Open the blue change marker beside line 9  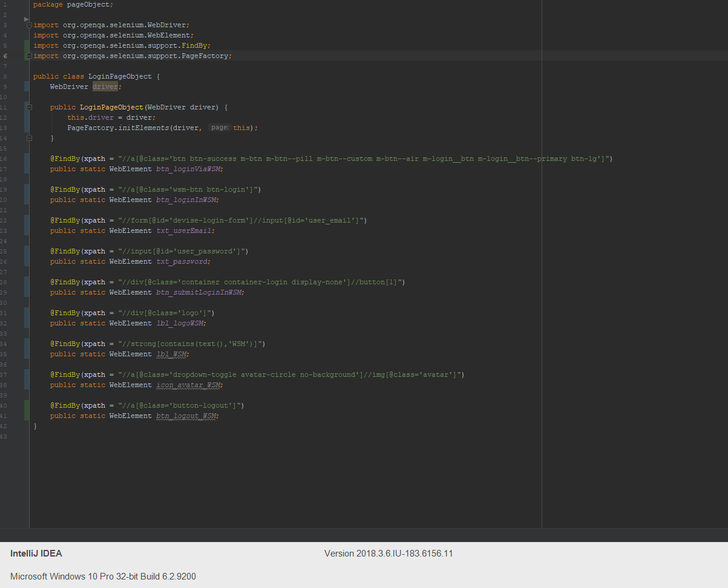[x=27, y=87]
